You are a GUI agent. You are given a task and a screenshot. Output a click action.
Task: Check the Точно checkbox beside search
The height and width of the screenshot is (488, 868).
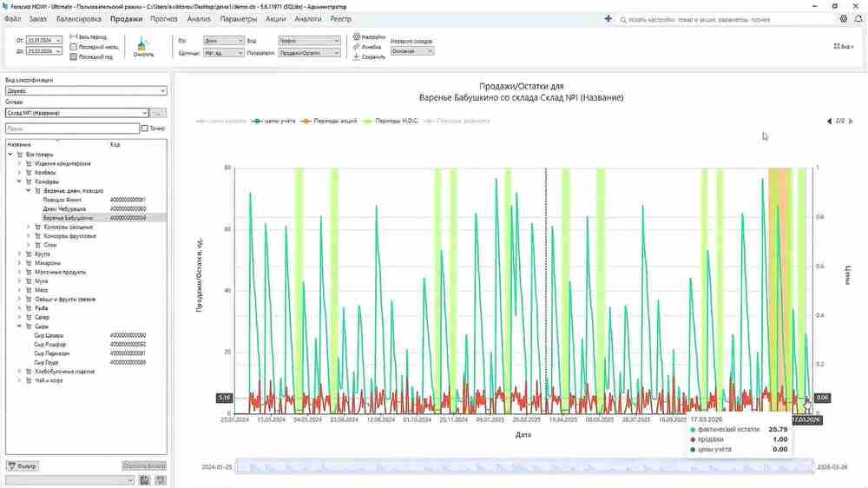[x=145, y=129]
